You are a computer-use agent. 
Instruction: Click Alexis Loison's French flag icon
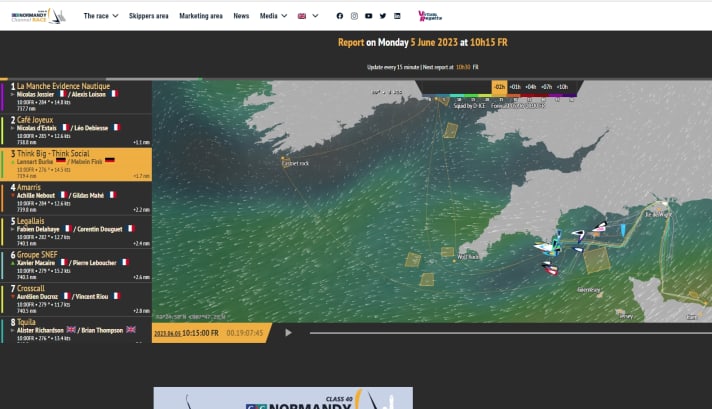tap(114, 94)
